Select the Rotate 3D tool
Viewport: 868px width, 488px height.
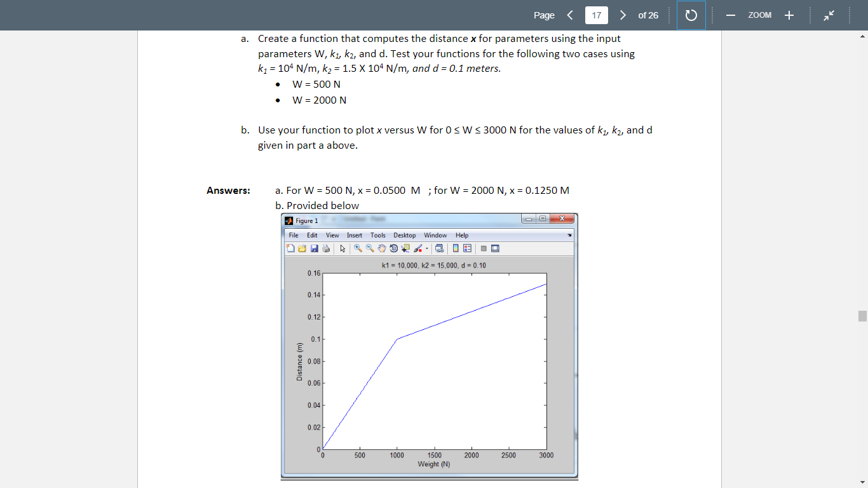click(393, 248)
